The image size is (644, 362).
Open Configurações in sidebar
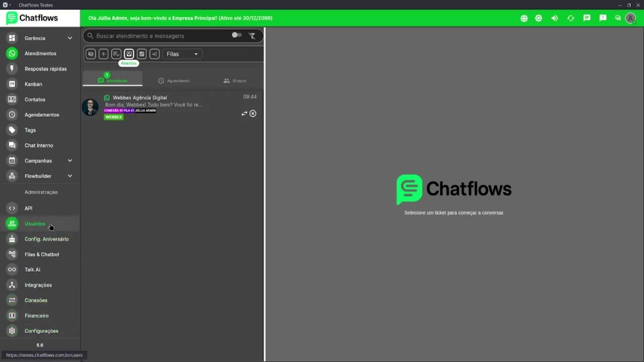pyautogui.click(x=40, y=331)
